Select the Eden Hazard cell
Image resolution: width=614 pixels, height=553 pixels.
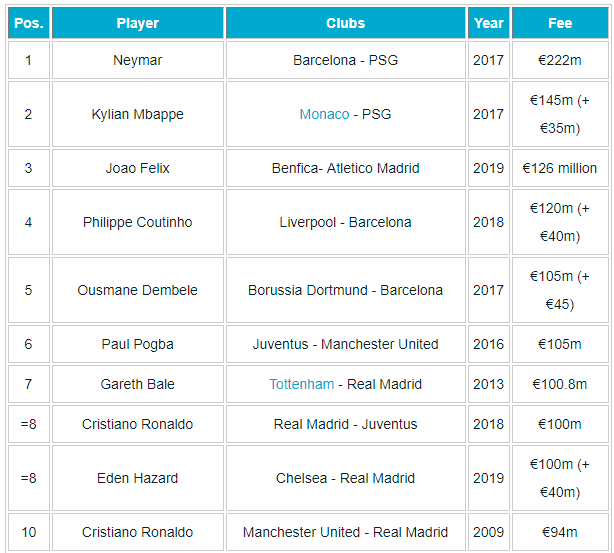tap(137, 478)
